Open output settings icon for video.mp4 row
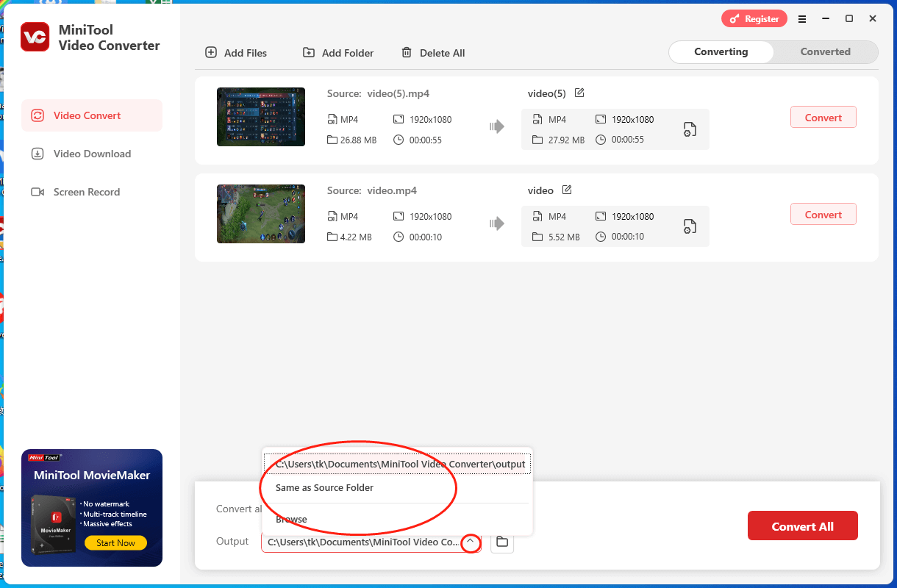This screenshot has height=588, width=897. (690, 226)
